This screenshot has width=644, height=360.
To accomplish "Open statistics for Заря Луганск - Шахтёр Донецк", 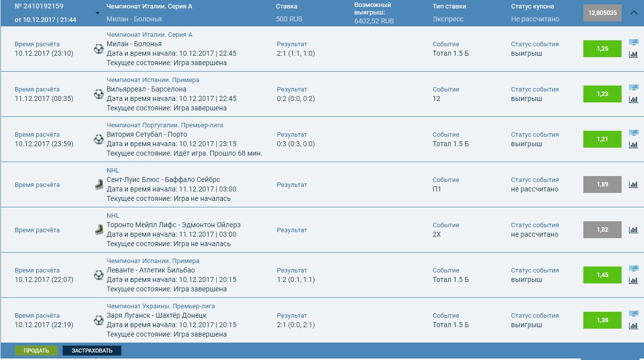I will [634, 325].
